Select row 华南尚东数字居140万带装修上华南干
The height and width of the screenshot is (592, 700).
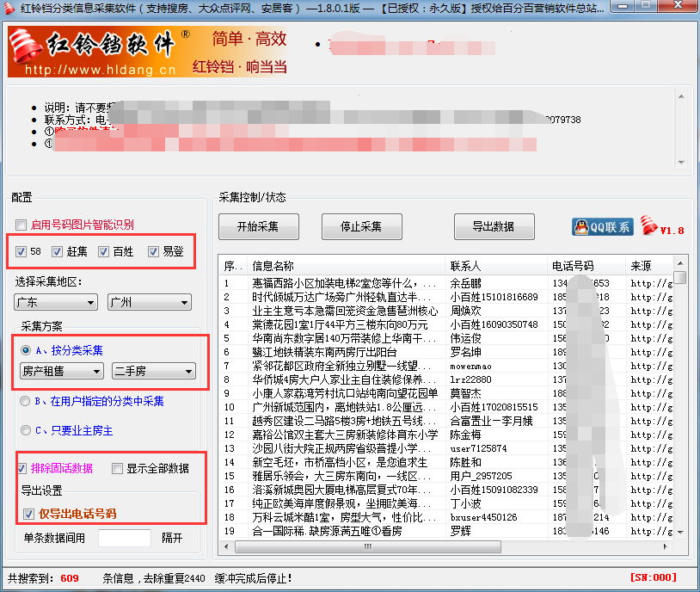[446, 339]
